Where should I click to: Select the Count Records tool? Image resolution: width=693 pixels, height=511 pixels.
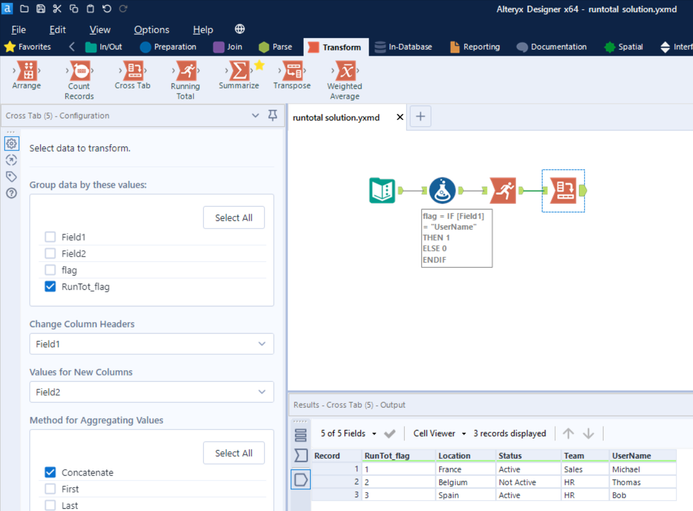point(80,71)
